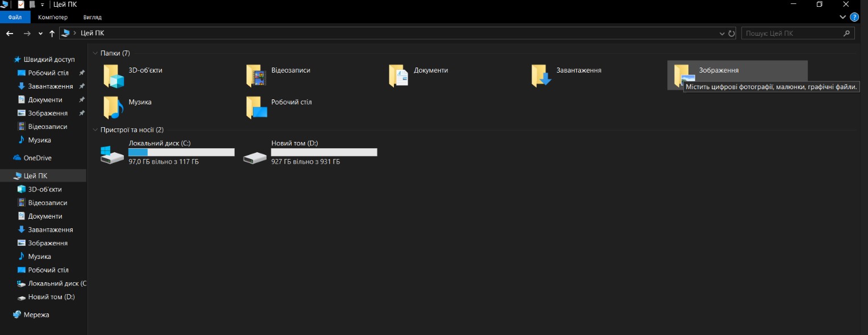Click pin icon next to Завантаження in quick access
The image size is (868, 335).
click(x=82, y=86)
